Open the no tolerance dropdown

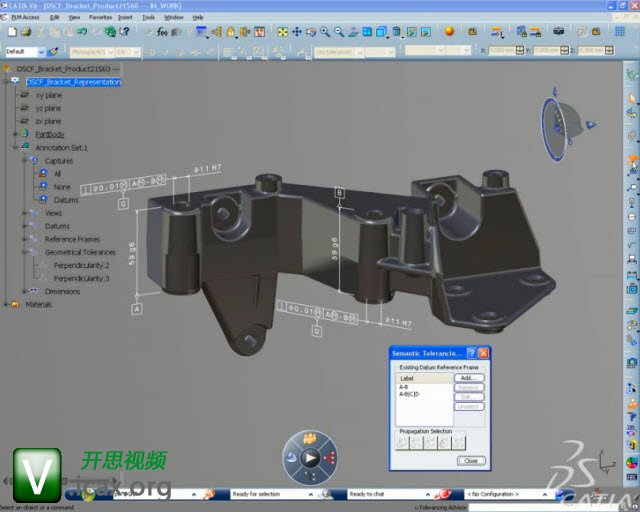click(358, 51)
